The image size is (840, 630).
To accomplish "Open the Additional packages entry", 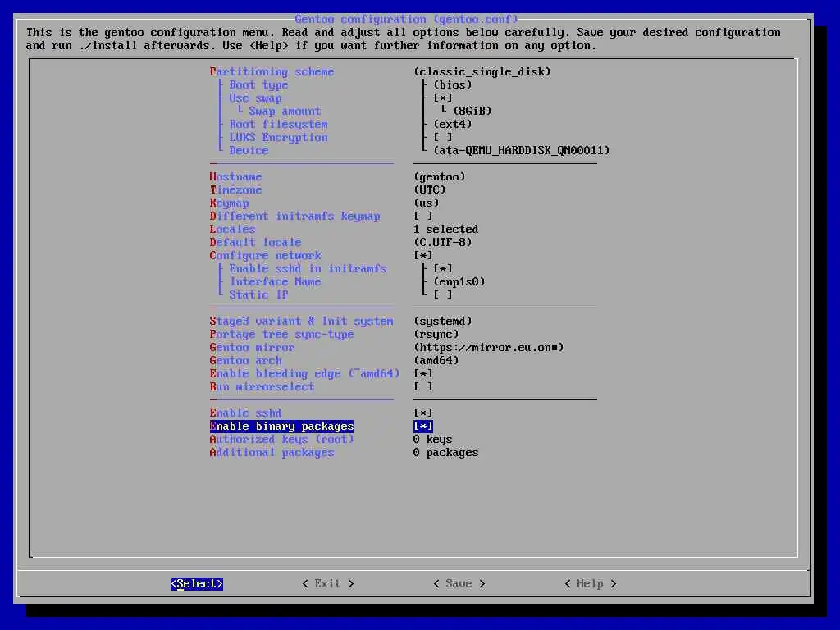I will pyautogui.click(x=272, y=452).
